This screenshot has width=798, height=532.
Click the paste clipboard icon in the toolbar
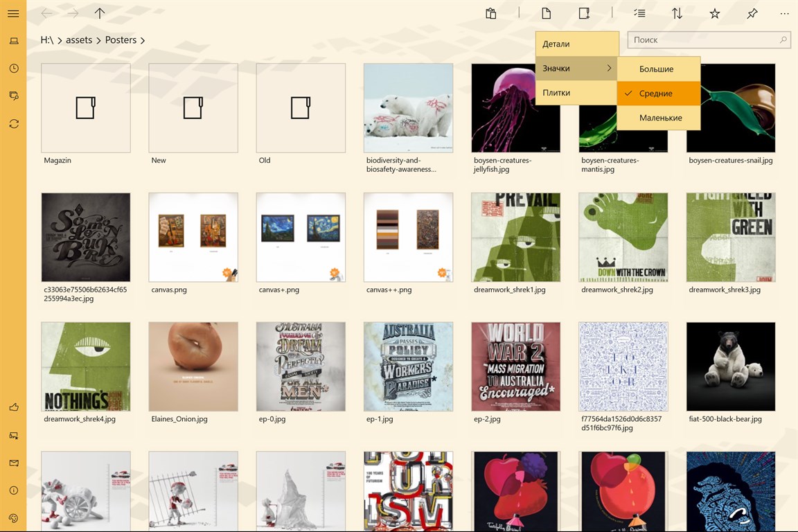[490, 14]
